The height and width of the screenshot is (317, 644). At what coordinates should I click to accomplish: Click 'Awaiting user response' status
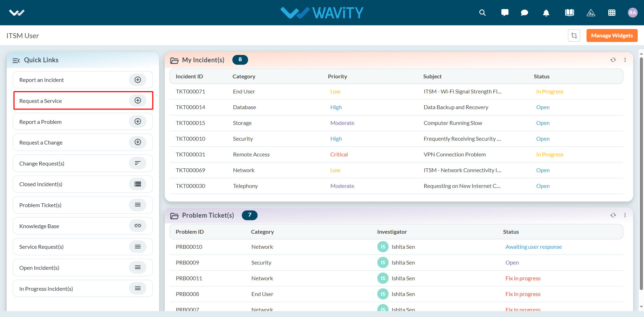[x=533, y=247]
